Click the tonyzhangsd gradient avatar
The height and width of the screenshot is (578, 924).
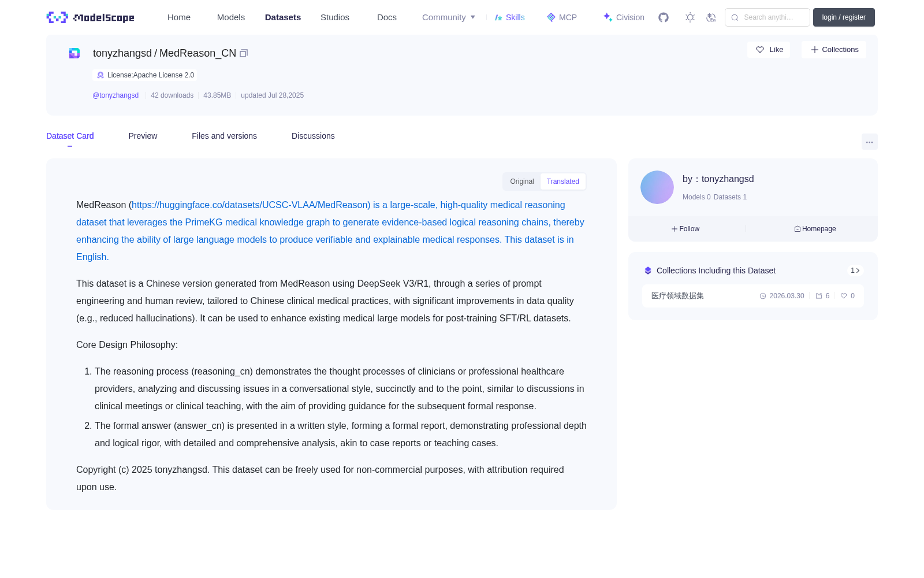click(657, 187)
